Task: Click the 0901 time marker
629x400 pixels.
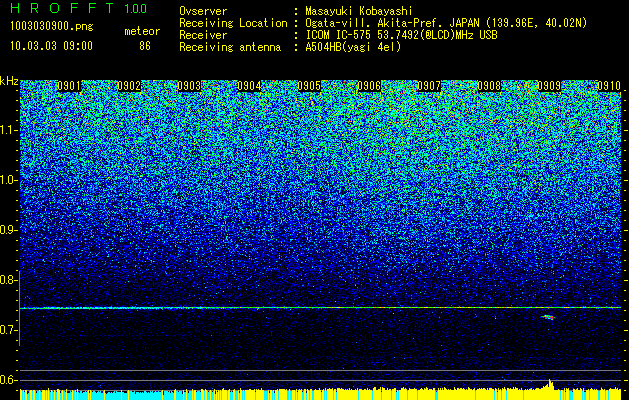Action: pos(69,86)
